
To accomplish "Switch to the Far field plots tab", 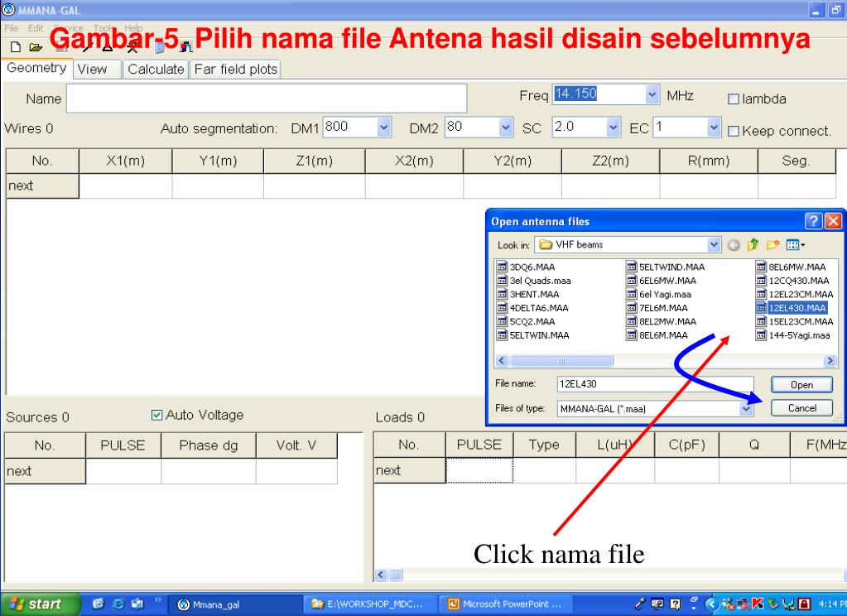I will point(235,70).
